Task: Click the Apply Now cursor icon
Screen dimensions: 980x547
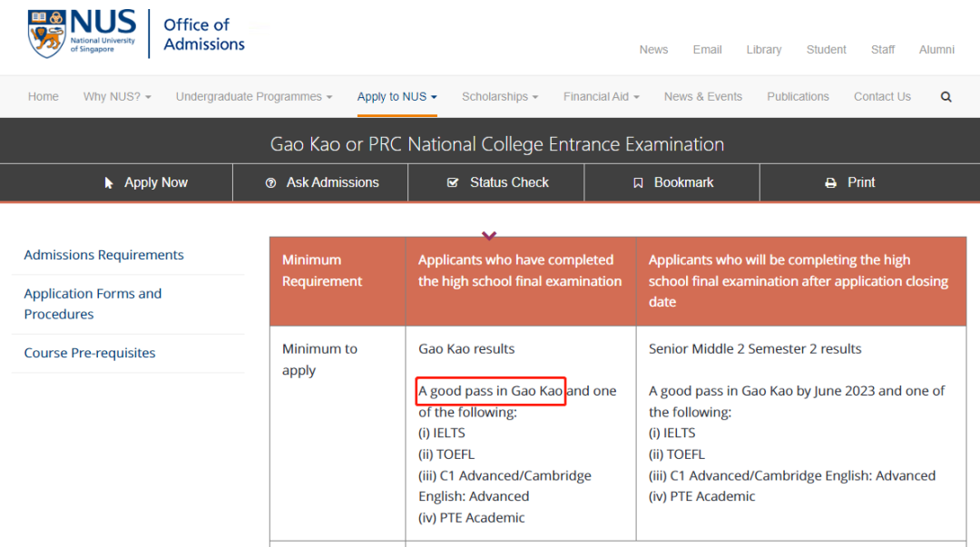Action: [x=109, y=183]
